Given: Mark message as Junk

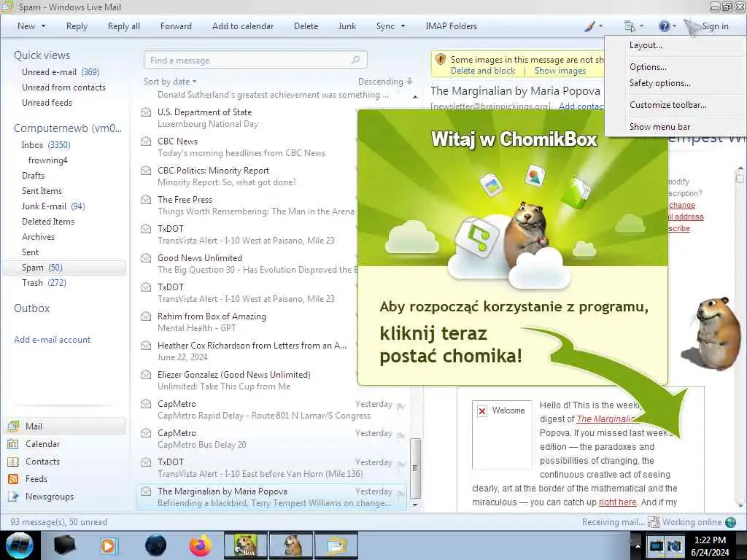Looking at the screenshot, I should tap(347, 26).
